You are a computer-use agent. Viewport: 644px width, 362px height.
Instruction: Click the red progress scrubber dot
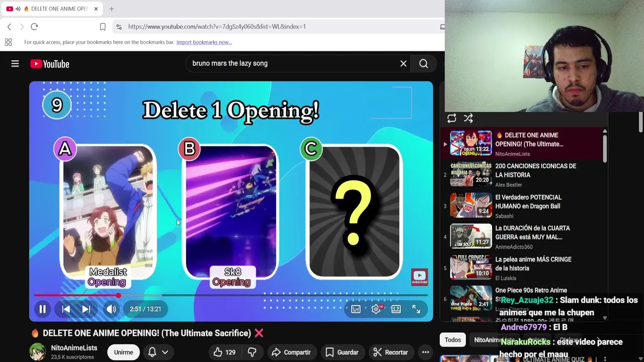click(x=118, y=295)
